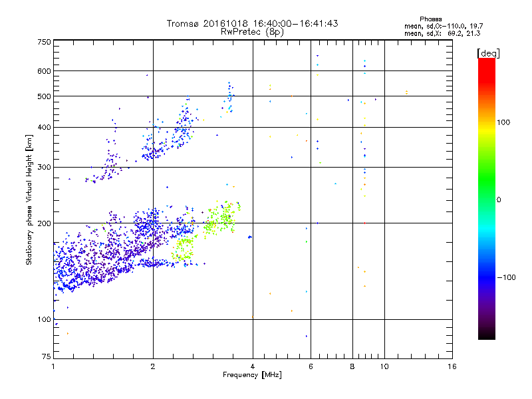The height and width of the screenshot is (399, 532).
Task: Click the colorbar tick label "100"
Action: tap(503, 122)
